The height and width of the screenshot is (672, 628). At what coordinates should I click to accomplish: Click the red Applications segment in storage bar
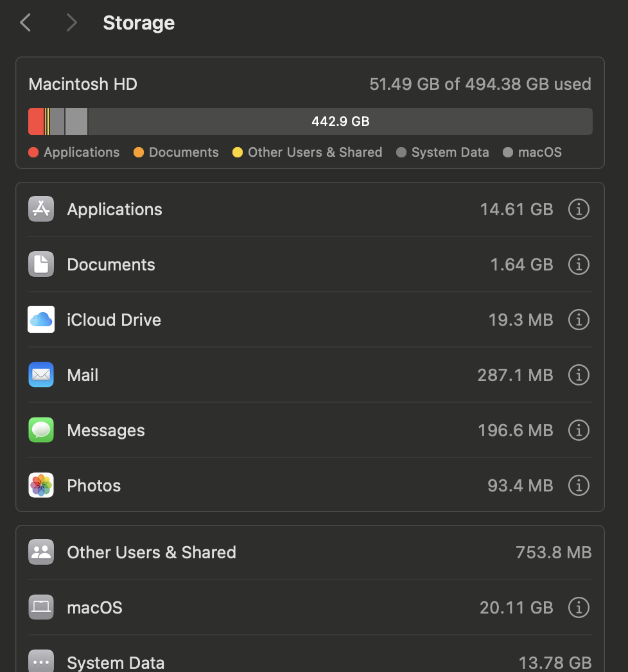36,121
